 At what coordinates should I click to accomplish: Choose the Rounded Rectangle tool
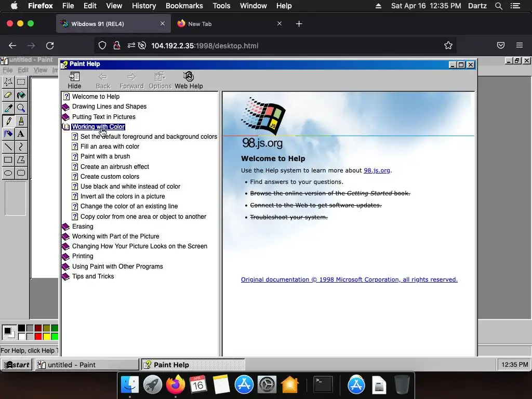pos(21,172)
